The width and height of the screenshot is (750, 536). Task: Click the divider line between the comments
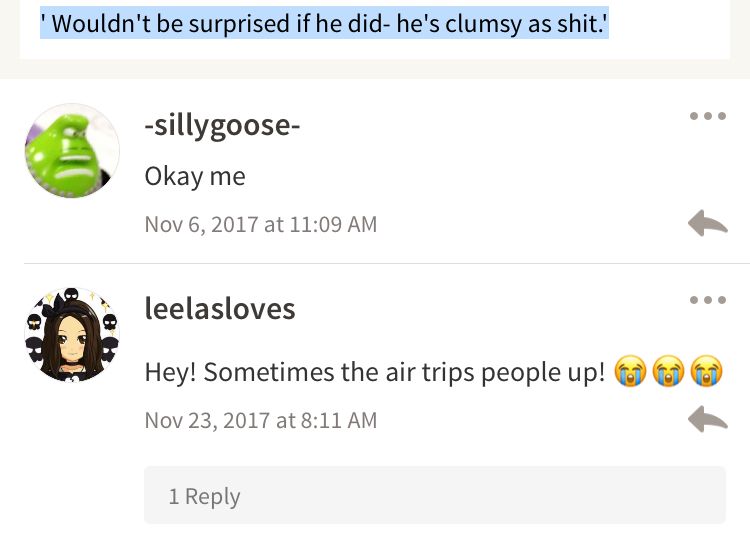(x=387, y=263)
